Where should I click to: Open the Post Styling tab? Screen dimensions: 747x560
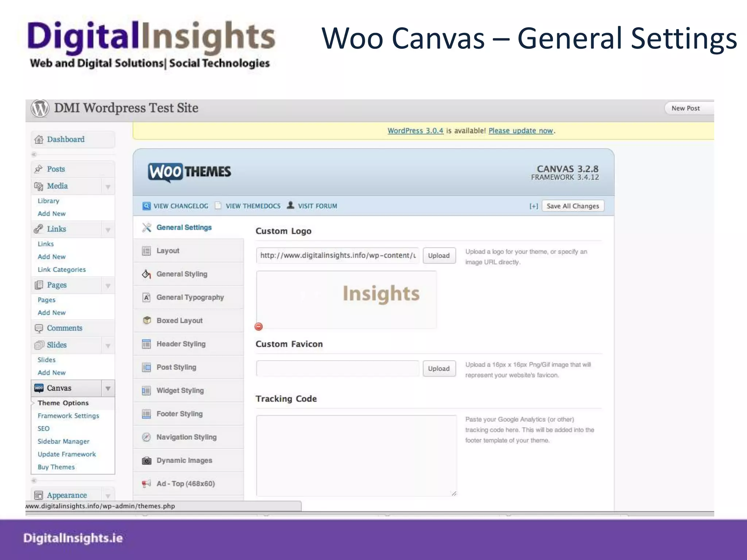[189, 367]
